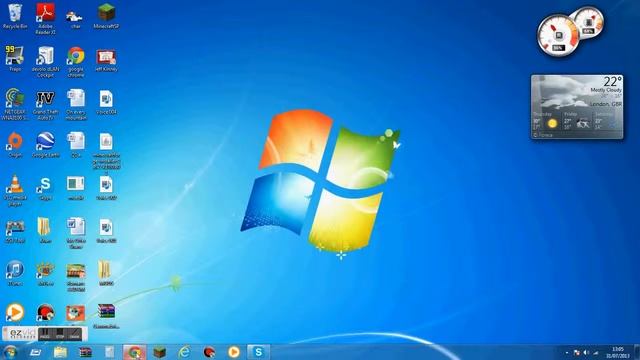Click the CPU meter gadget dial

pos(558,35)
